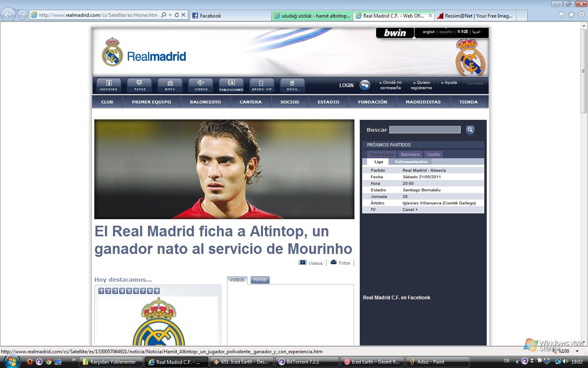Click the Real Madrid crest in the header
The width and height of the screenshot is (588, 368).
click(x=112, y=52)
